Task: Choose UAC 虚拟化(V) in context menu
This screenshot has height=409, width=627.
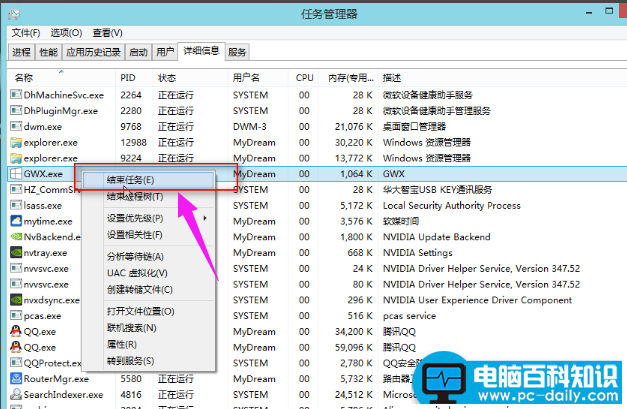Action: [148, 273]
